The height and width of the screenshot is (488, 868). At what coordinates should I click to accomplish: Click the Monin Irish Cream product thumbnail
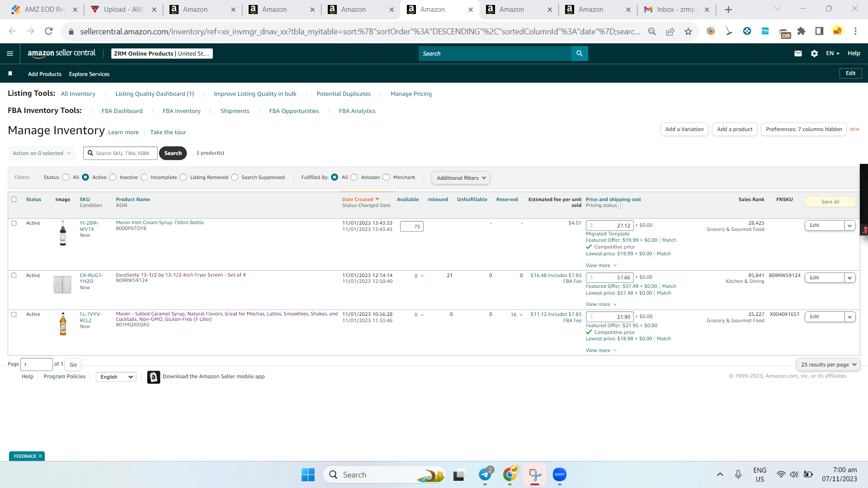point(63,233)
